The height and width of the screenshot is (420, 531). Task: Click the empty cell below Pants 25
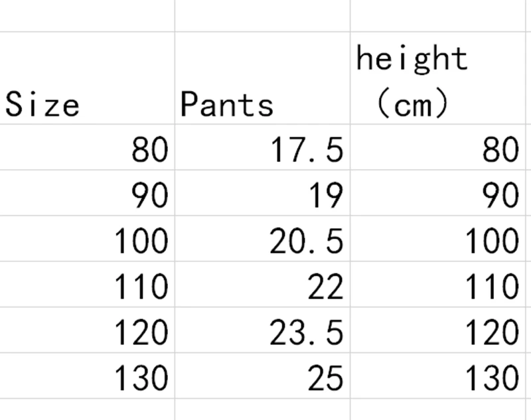coord(262,409)
